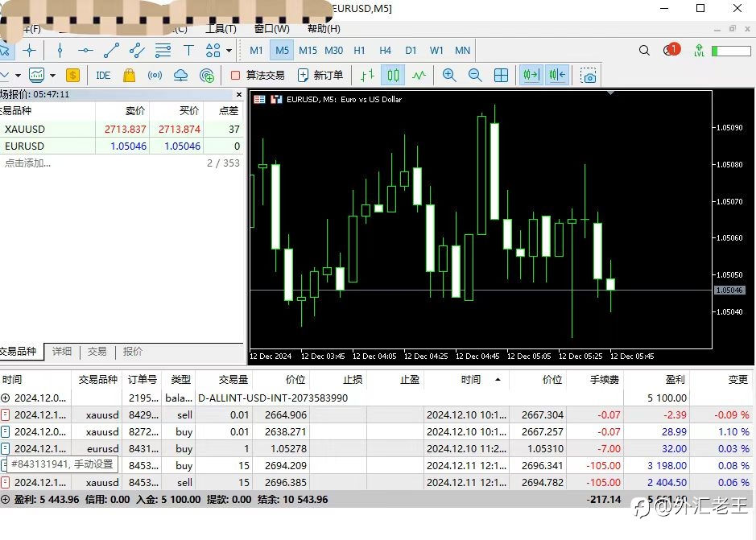
Task: Expand the summary profit row
Action: 6,500
